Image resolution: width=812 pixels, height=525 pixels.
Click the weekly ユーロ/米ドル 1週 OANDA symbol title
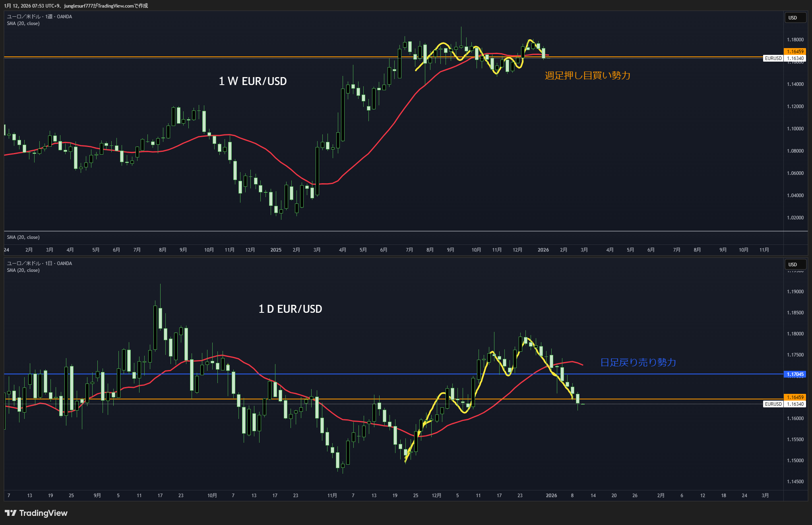39,17
